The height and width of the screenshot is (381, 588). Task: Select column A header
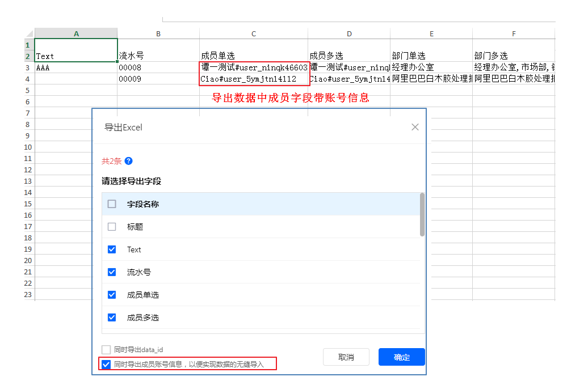76,33
